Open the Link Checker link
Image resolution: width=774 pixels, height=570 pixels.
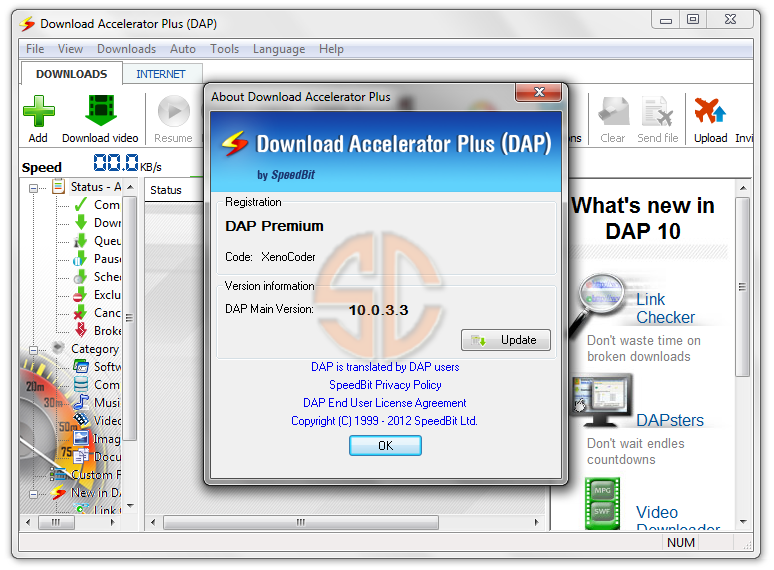point(665,308)
